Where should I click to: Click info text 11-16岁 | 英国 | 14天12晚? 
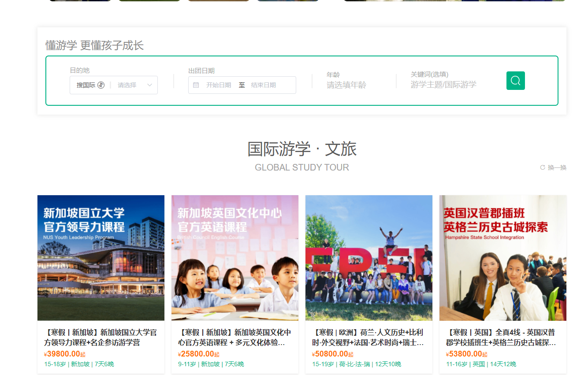click(x=481, y=364)
